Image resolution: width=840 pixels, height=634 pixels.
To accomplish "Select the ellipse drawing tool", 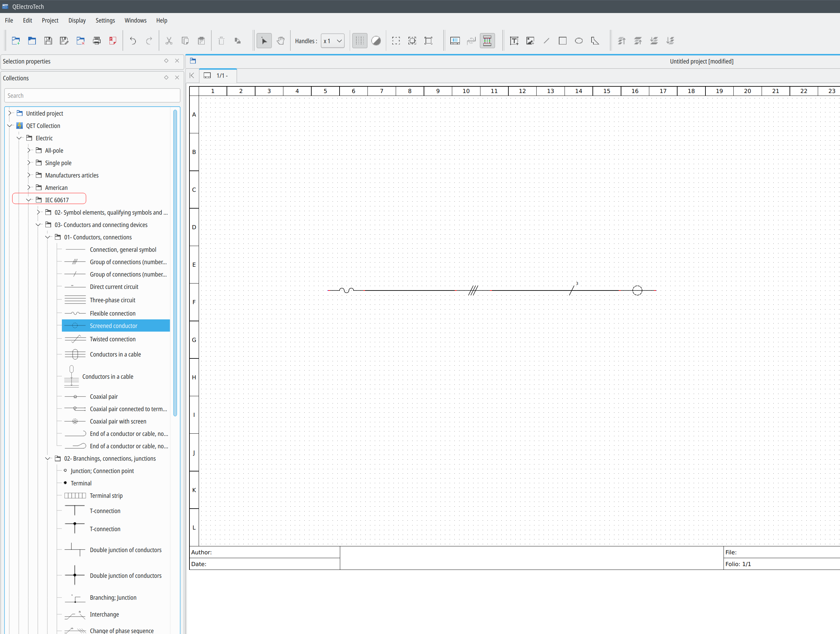I will tap(579, 41).
